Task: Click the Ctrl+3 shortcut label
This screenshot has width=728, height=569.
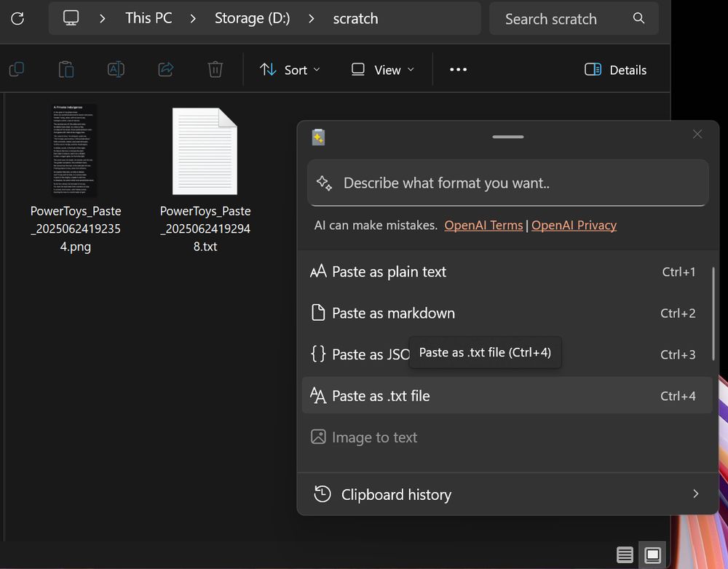Action: click(x=678, y=354)
